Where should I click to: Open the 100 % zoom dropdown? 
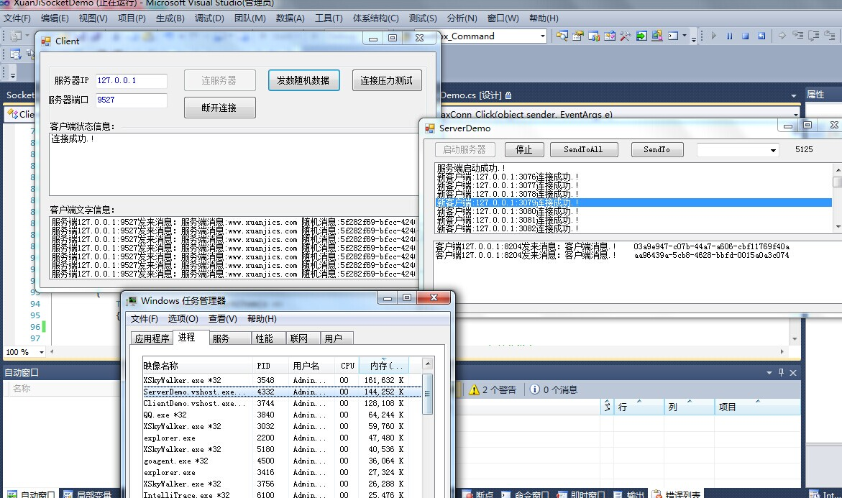pos(41,352)
